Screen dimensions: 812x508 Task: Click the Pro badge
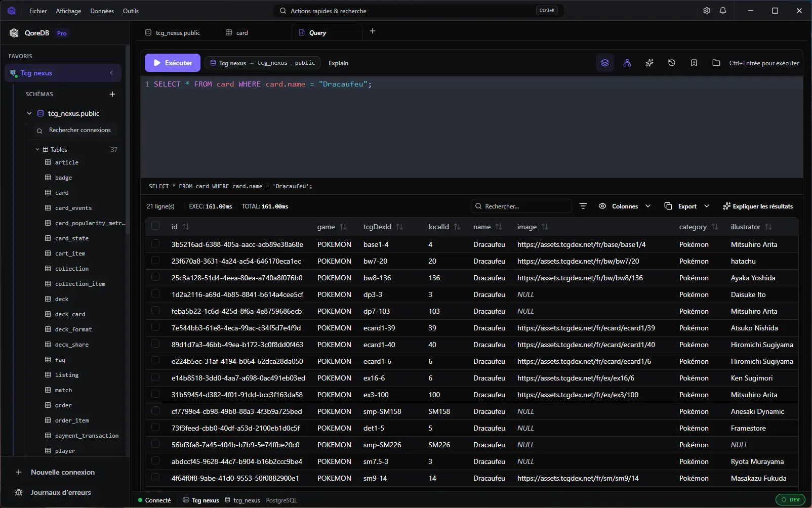click(x=62, y=33)
